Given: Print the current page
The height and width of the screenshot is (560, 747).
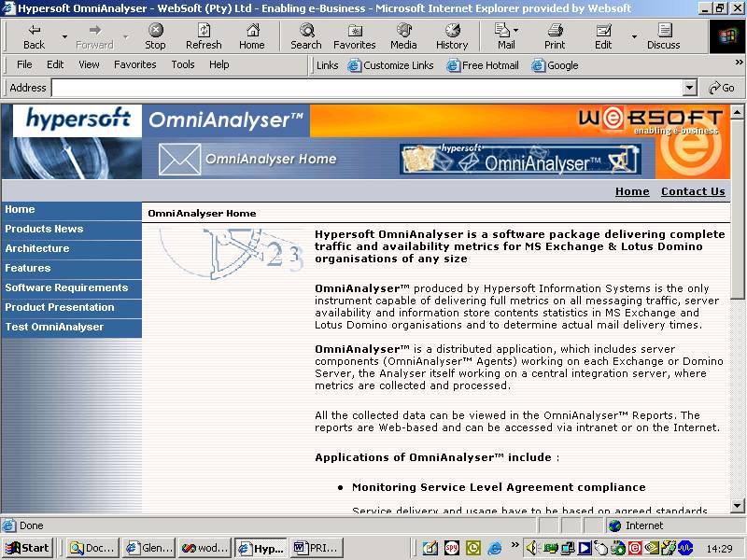Looking at the screenshot, I should point(555,36).
